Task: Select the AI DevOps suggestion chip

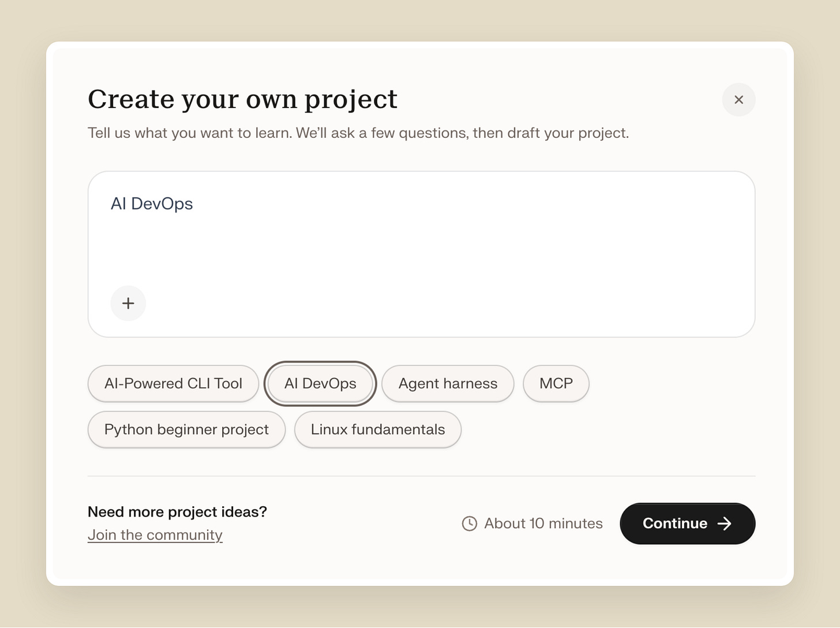Action: pos(320,383)
